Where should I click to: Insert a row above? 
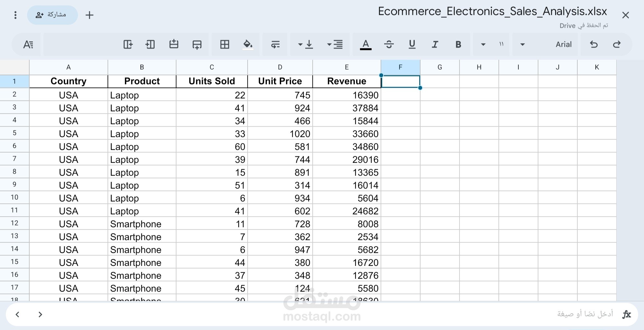click(174, 44)
